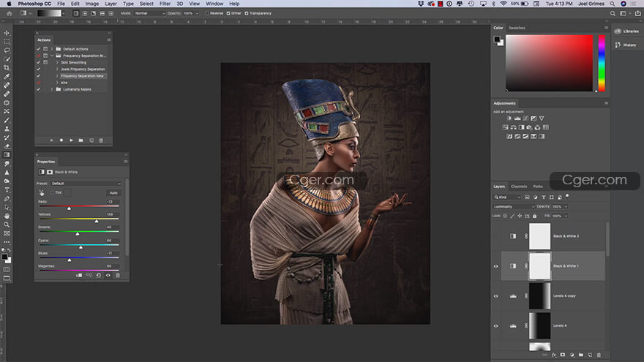Select the Horizontal Type tool
This screenshot has width=644, height=362.
[7, 189]
